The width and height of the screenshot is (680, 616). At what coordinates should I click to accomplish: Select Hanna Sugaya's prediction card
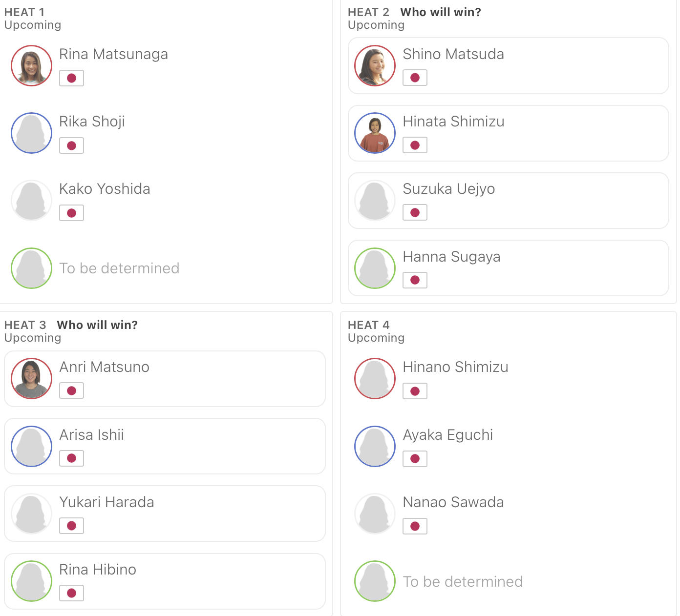(x=509, y=268)
